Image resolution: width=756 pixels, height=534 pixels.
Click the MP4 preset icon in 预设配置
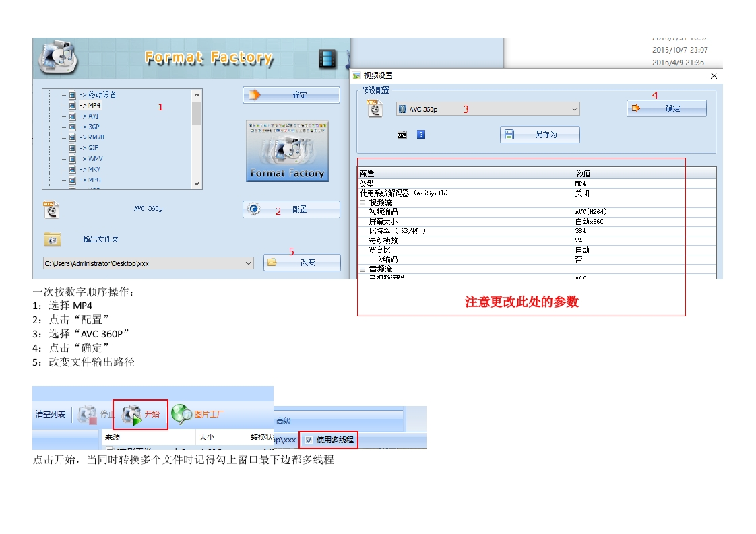pyautogui.click(x=375, y=108)
